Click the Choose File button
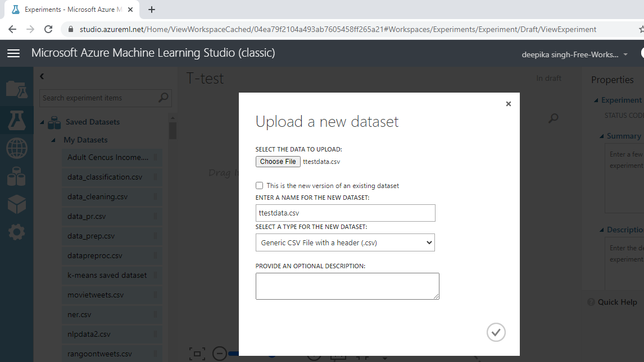 coord(278,162)
